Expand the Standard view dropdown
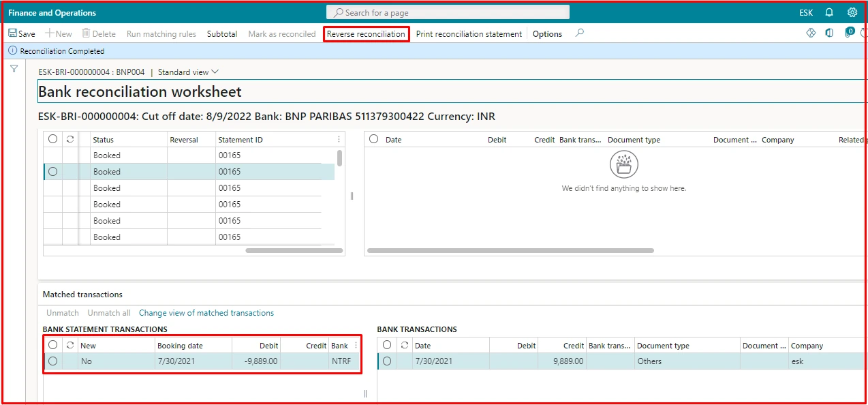Screen dimensions: 868x405 coord(188,72)
